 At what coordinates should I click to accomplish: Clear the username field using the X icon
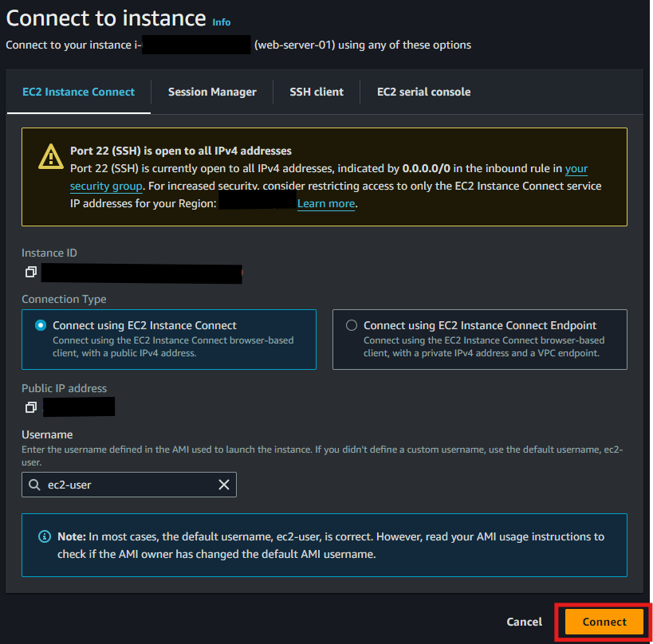tap(224, 485)
